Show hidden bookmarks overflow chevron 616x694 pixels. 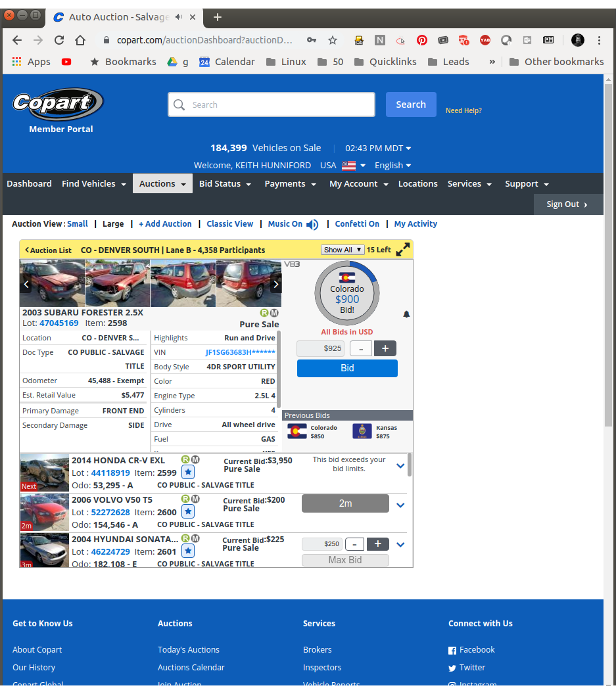tap(492, 62)
